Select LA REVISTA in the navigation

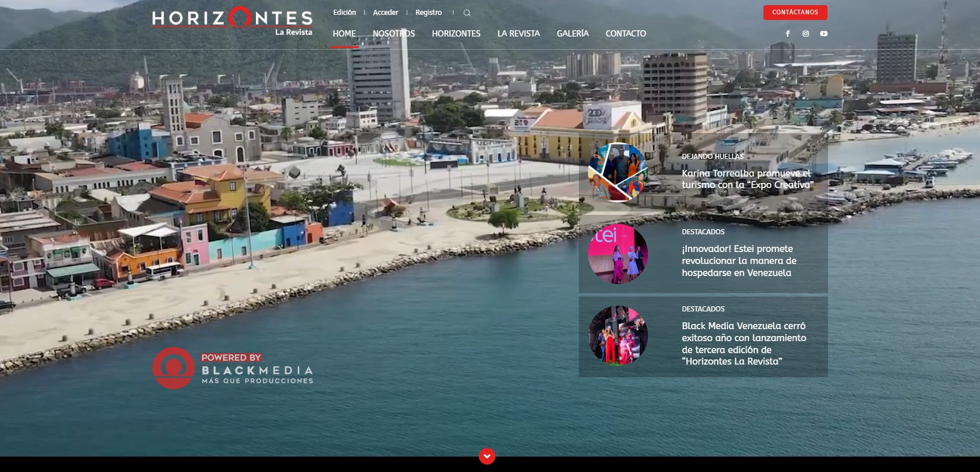point(518,34)
